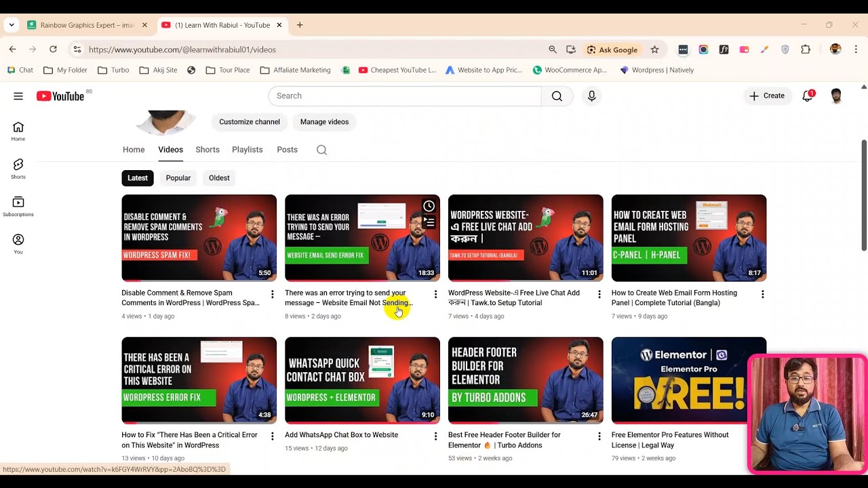
Task: Open options for Free Live Chat video
Action: point(599,294)
